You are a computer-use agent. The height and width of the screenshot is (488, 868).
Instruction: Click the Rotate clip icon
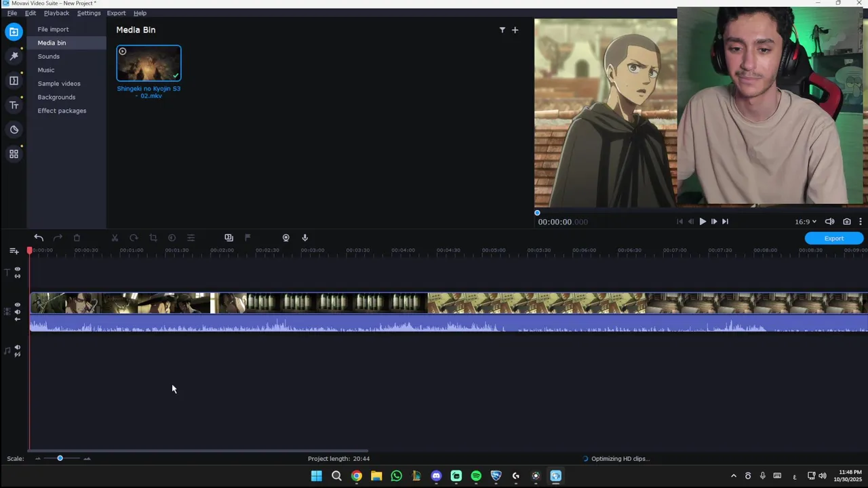tap(134, 238)
